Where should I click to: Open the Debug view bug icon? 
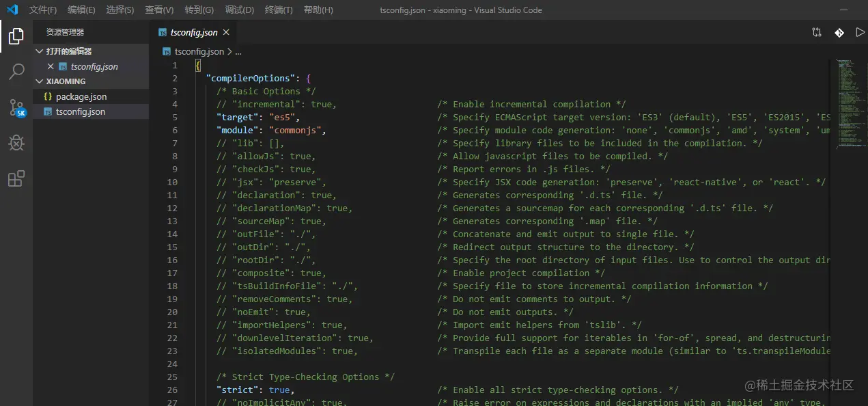point(16,143)
